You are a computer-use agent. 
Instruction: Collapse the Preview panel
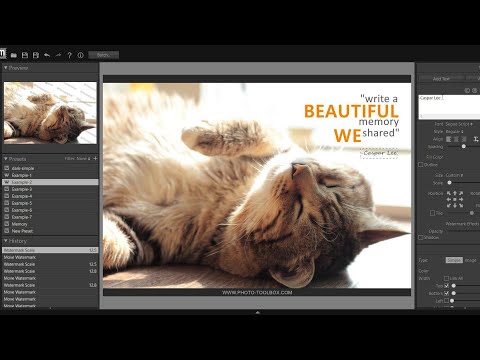point(6,68)
